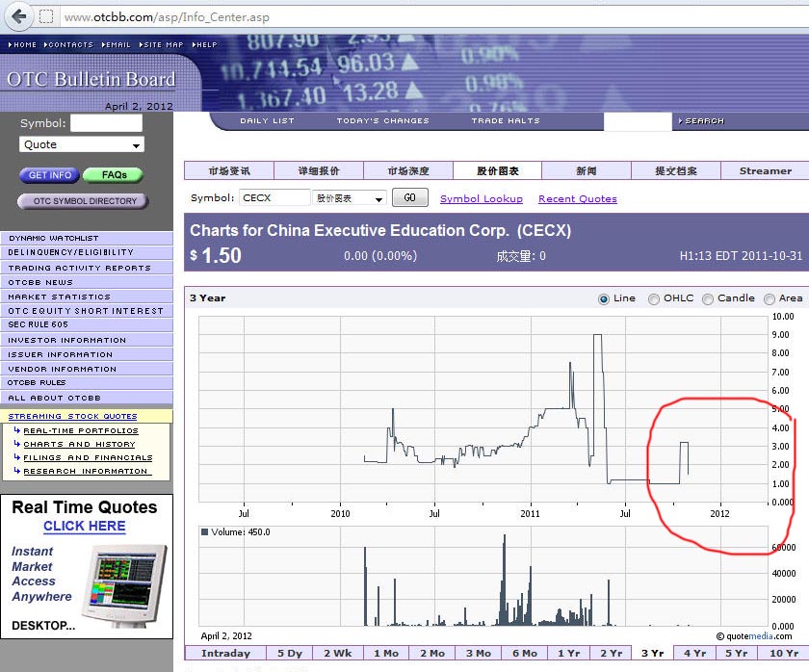809x672 pixels.
Task: Open INVESTOR INFORMATION sidebar item
Action: point(87,340)
